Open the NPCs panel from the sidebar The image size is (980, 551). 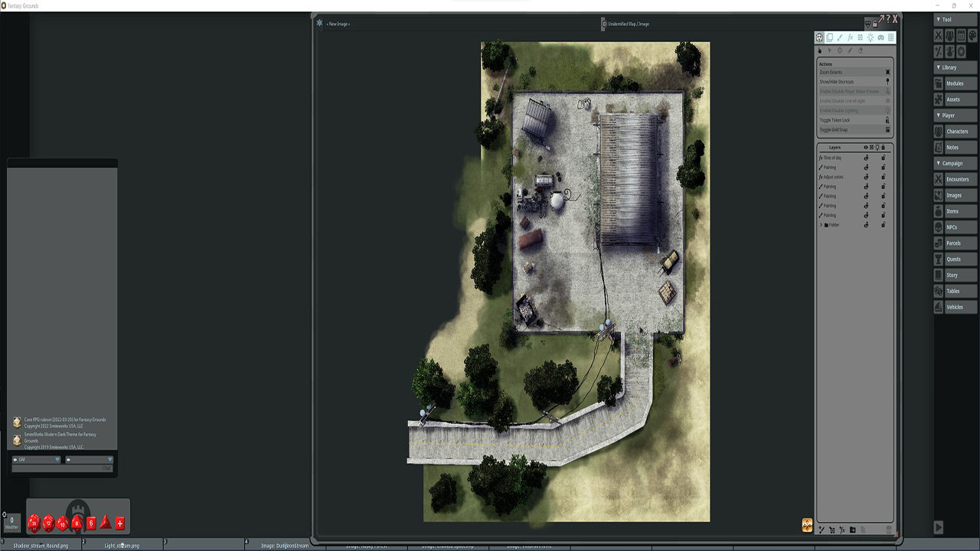(x=955, y=227)
